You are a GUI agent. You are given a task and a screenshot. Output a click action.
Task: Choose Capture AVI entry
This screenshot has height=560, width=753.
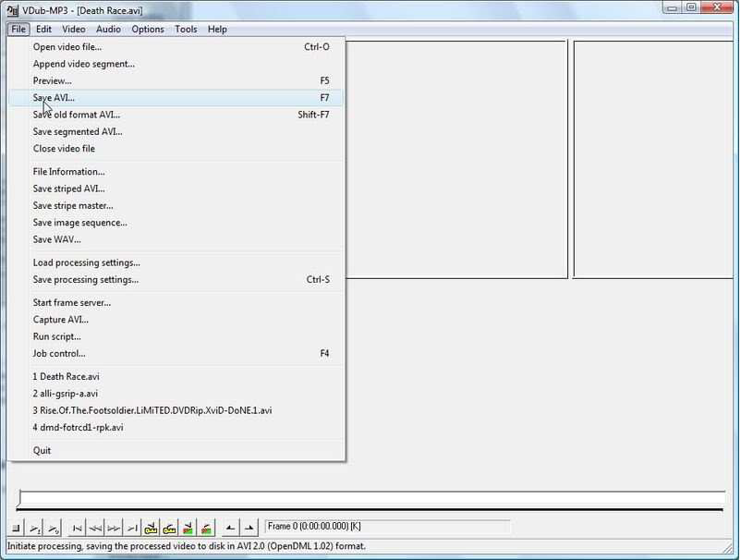[176, 320]
